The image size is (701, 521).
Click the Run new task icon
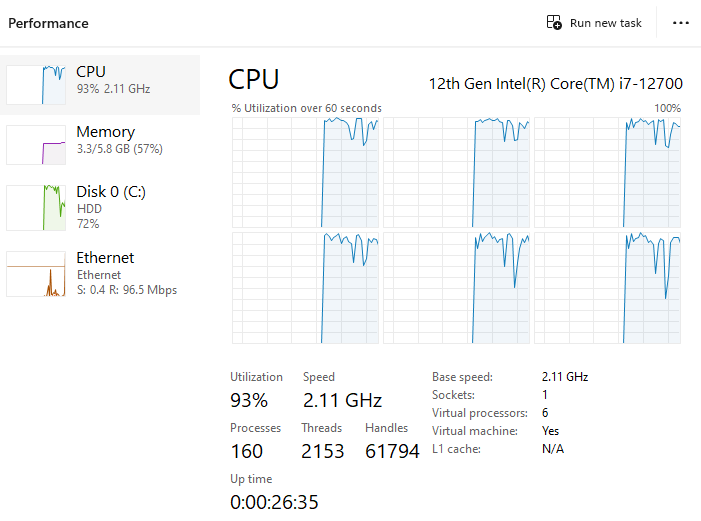(554, 23)
